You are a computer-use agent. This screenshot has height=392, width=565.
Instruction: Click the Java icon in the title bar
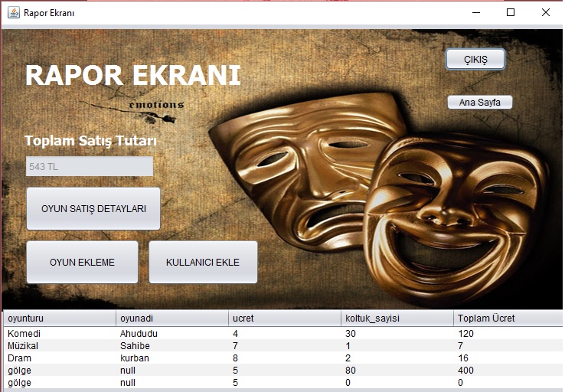[13, 12]
